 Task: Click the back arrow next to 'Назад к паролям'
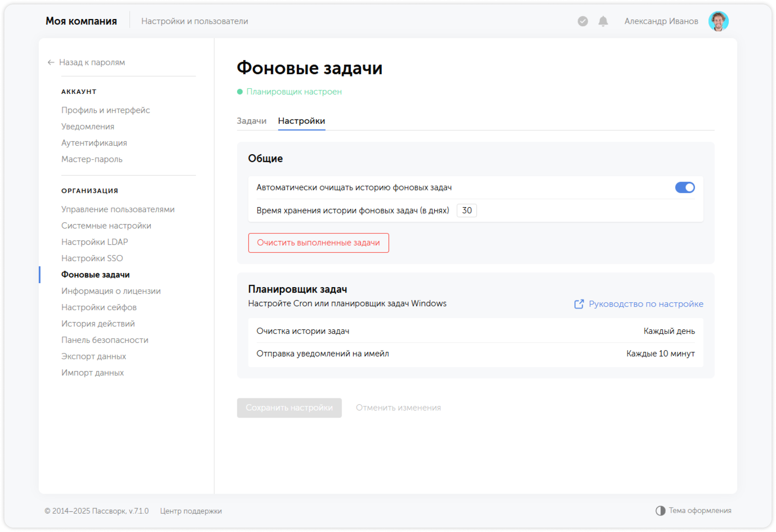coord(50,62)
